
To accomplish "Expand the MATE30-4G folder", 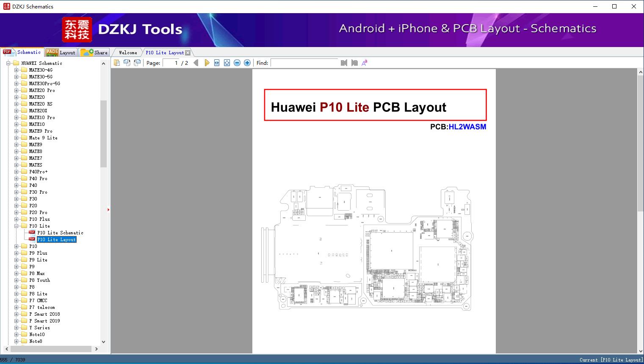I will click(17, 70).
